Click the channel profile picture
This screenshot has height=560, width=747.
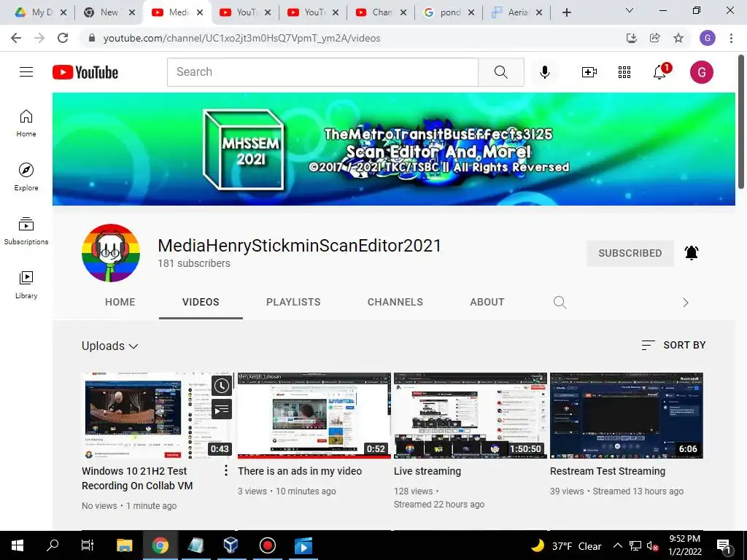coord(111,253)
